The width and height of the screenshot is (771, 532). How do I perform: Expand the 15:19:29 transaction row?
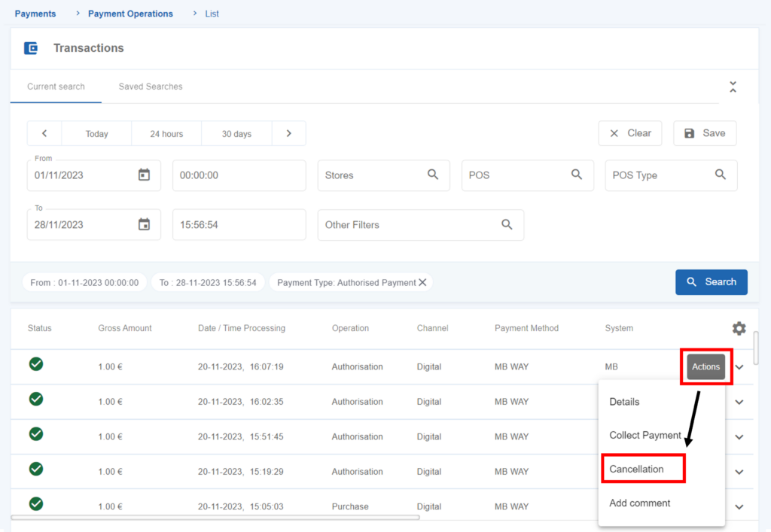[739, 472]
